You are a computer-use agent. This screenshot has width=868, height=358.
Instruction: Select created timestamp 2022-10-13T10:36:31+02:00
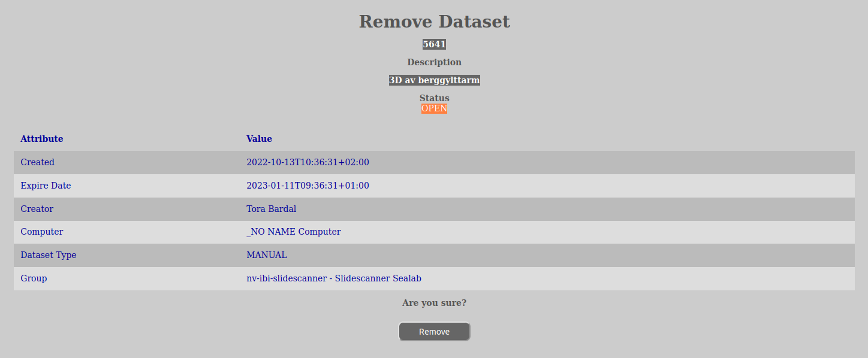[x=308, y=162]
